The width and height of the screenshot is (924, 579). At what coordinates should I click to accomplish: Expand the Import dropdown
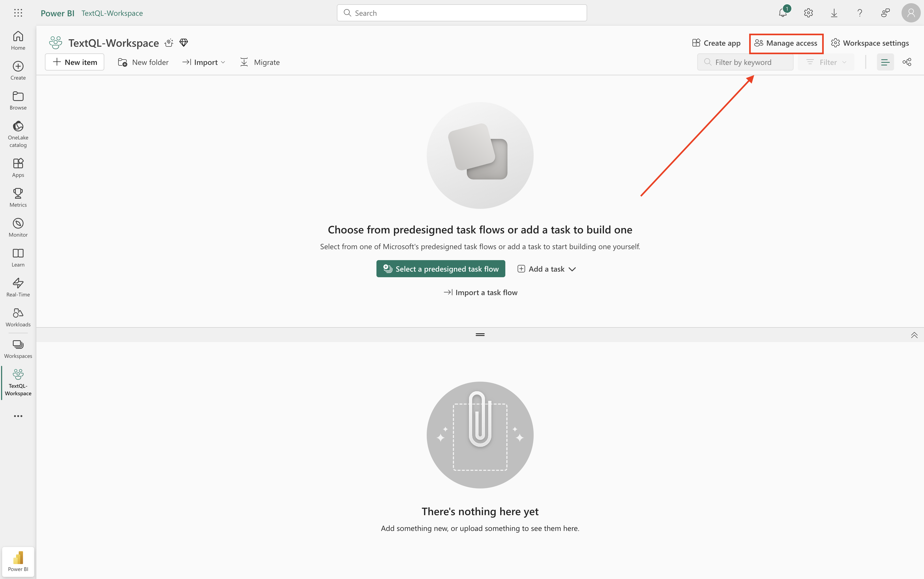pos(204,62)
